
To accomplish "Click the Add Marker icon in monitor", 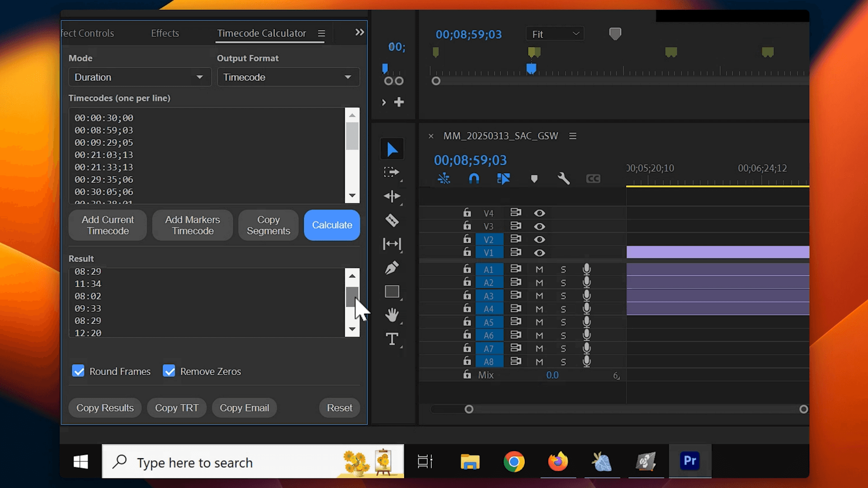I will click(x=615, y=34).
